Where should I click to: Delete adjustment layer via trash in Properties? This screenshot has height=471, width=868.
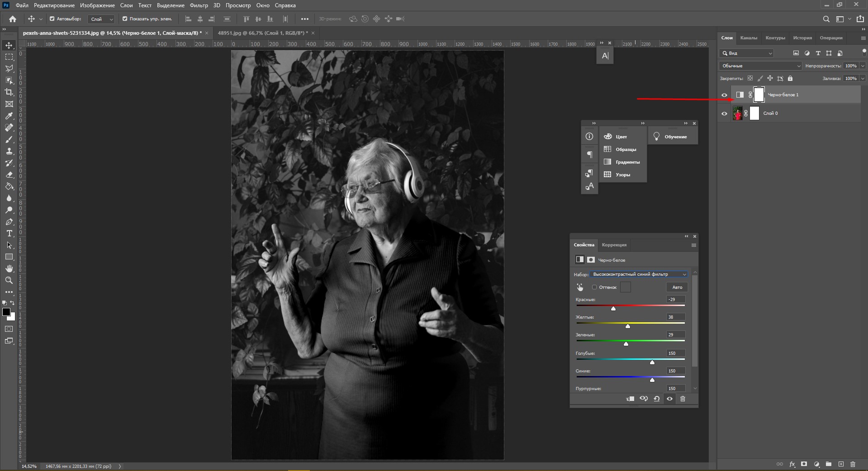pos(683,399)
